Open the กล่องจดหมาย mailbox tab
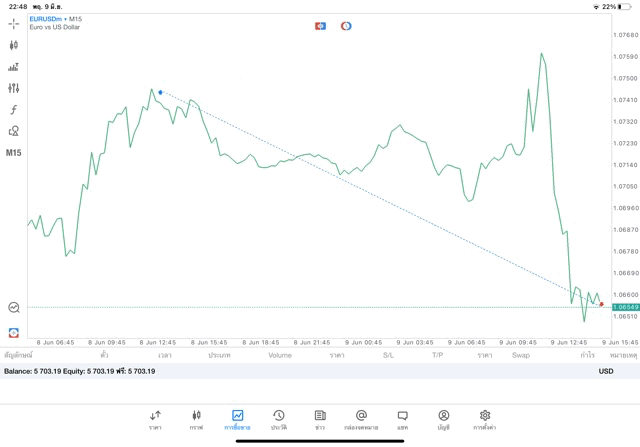 click(361, 419)
